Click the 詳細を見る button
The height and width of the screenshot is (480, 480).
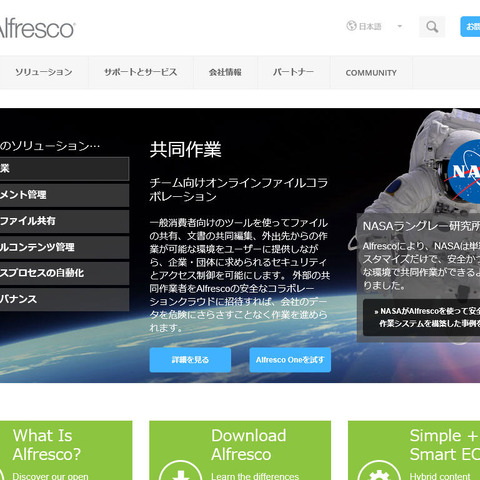190,360
